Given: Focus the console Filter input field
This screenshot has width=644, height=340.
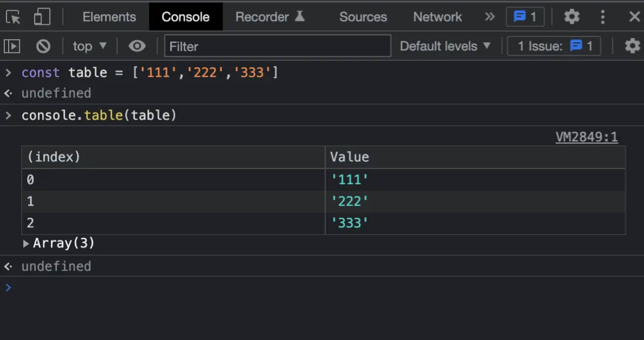Looking at the screenshot, I should [x=278, y=46].
